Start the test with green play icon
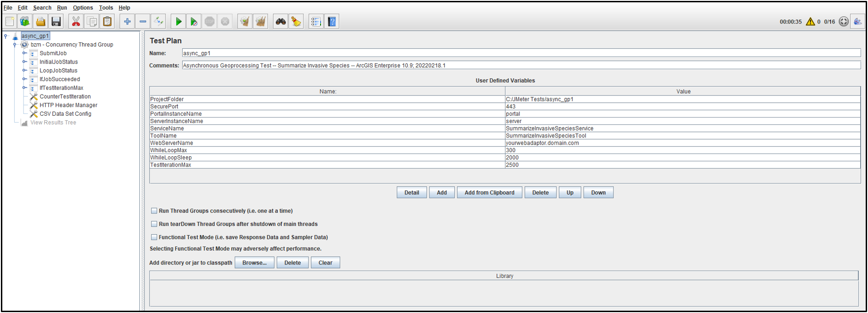The width and height of the screenshot is (868, 313). pos(178,22)
